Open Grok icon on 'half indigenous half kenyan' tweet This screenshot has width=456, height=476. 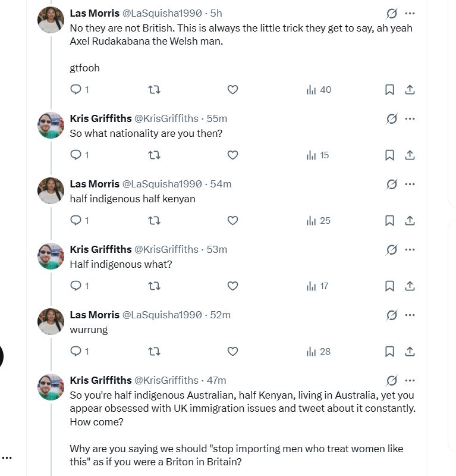[x=392, y=184]
